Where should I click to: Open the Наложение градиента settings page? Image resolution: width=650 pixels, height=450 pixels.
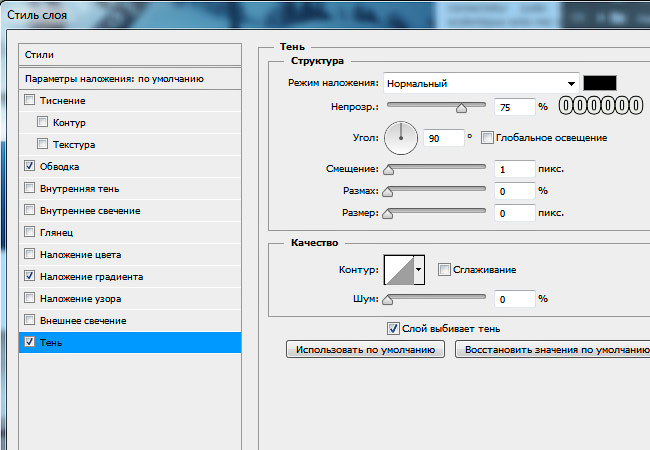tap(91, 277)
